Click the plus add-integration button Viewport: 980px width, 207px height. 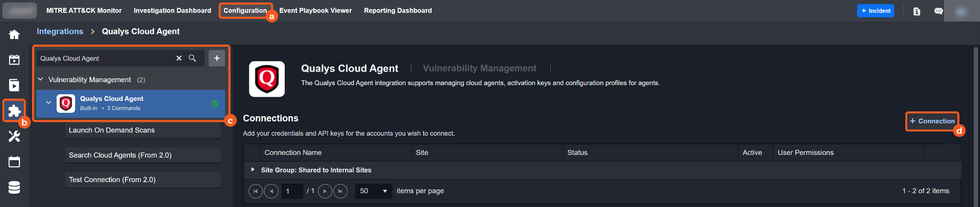pyautogui.click(x=217, y=58)
